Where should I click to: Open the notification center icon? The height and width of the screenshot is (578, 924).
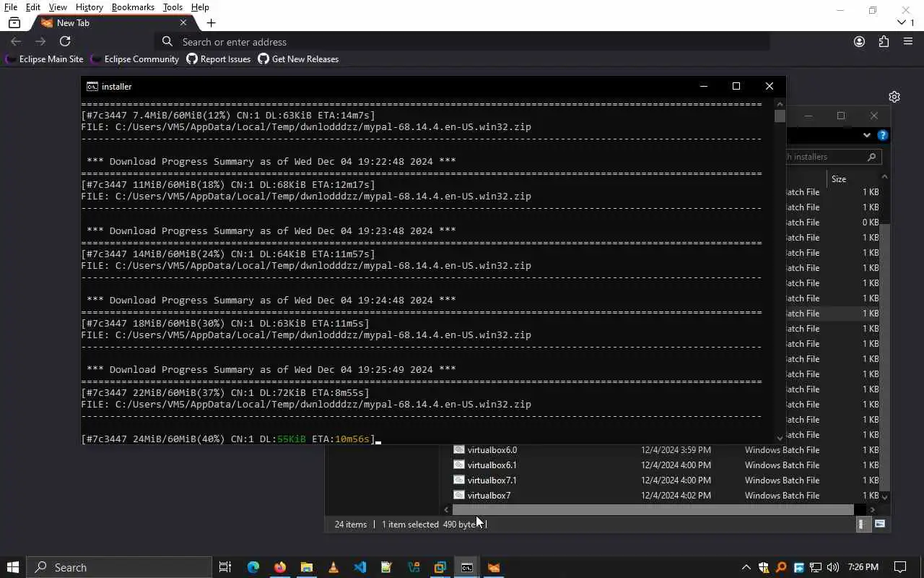tap(900, 567)
